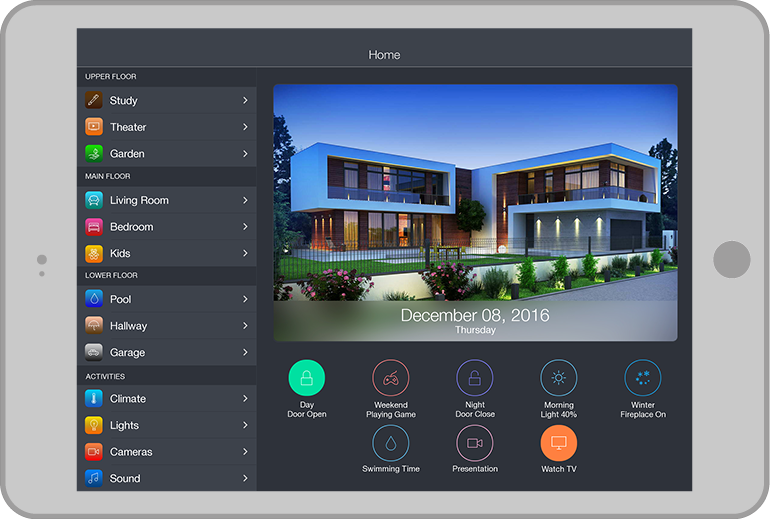Screen dimensions: 770x519
Task: Activate the Day Door Open scene
Action: coord(306,378)
